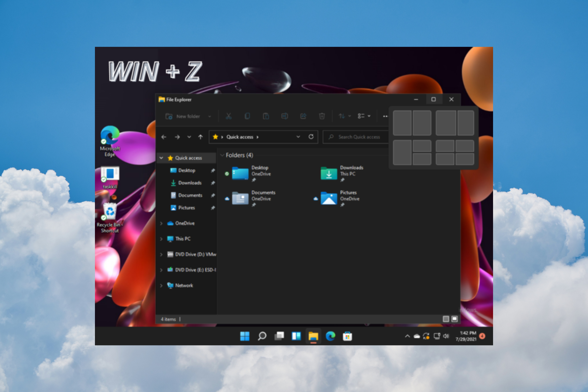The width and height of the screenshot is (588, 392).
Task: Click the Share icon in toolbar
Action: [x=303, y=116]
